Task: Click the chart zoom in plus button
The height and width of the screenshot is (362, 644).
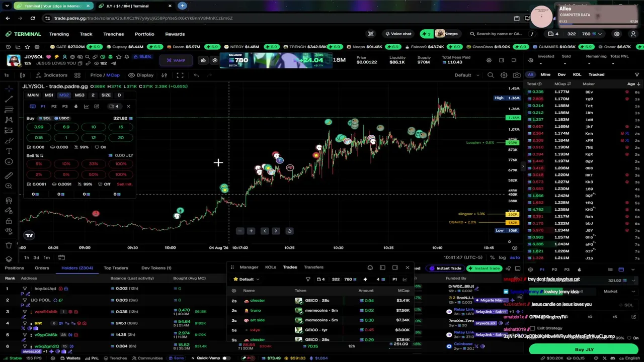Action: point(251,231)
